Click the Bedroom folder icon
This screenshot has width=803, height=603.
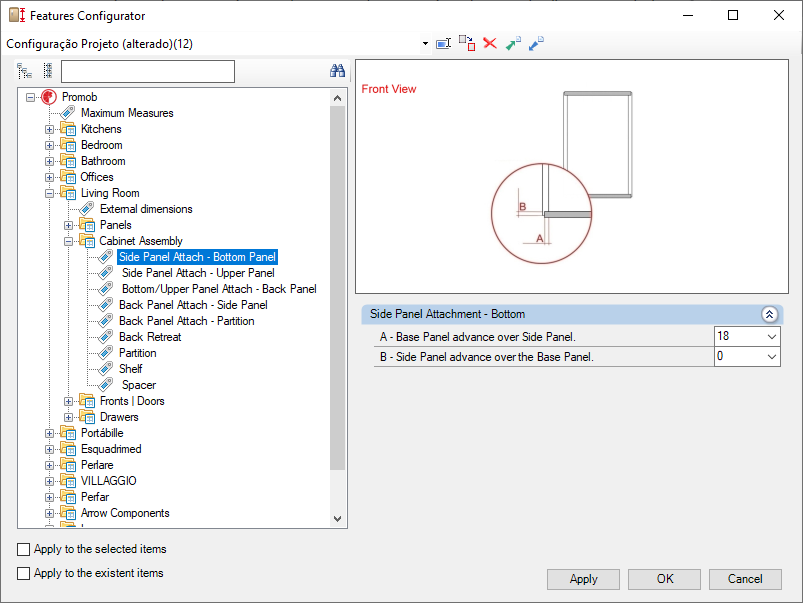point(68,144)
